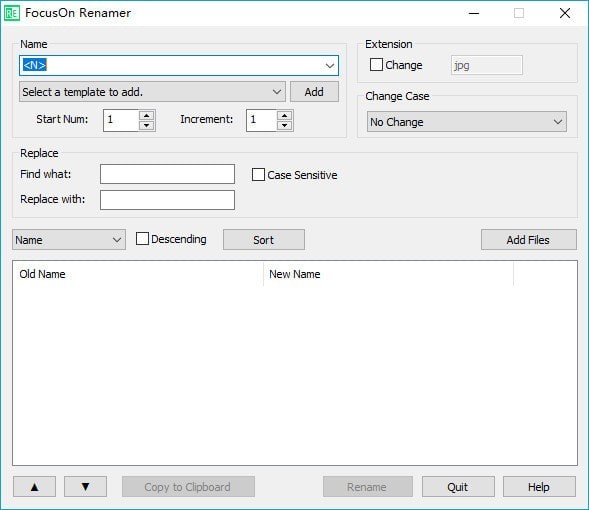Increase the Start Num spinner value
589x510 pixels.
(x=146, y=115)
